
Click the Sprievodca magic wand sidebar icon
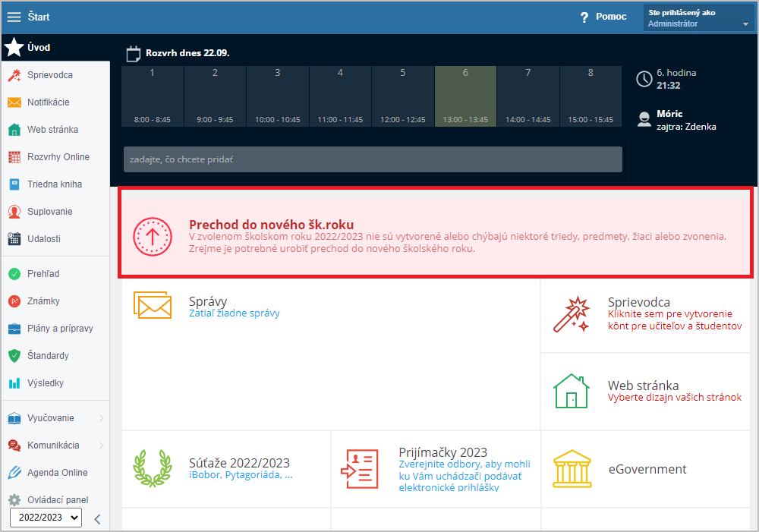click(x=14, y=75)
